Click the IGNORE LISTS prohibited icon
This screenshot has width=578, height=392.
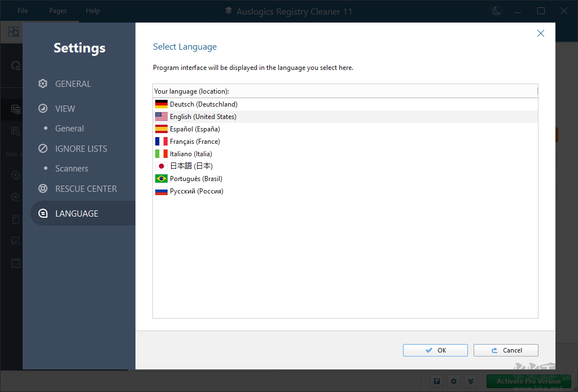[x=43, y=148]
